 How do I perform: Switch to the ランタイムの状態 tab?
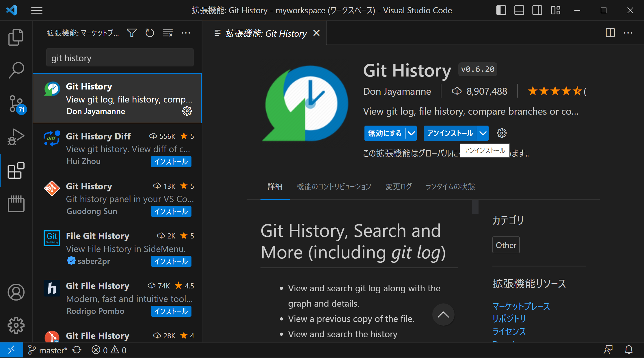[x=450, y=187]
